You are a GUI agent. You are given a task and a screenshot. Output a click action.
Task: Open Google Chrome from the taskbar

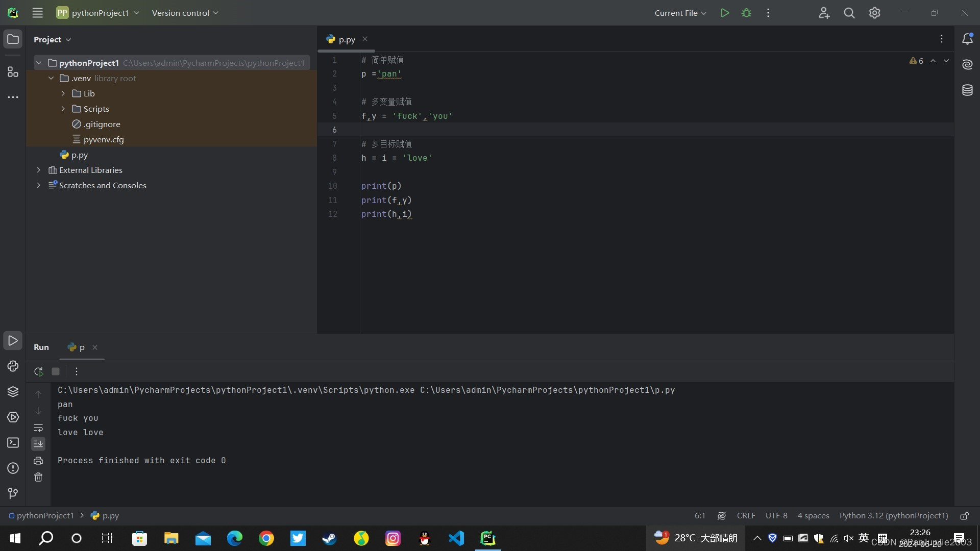coord(266,538)
